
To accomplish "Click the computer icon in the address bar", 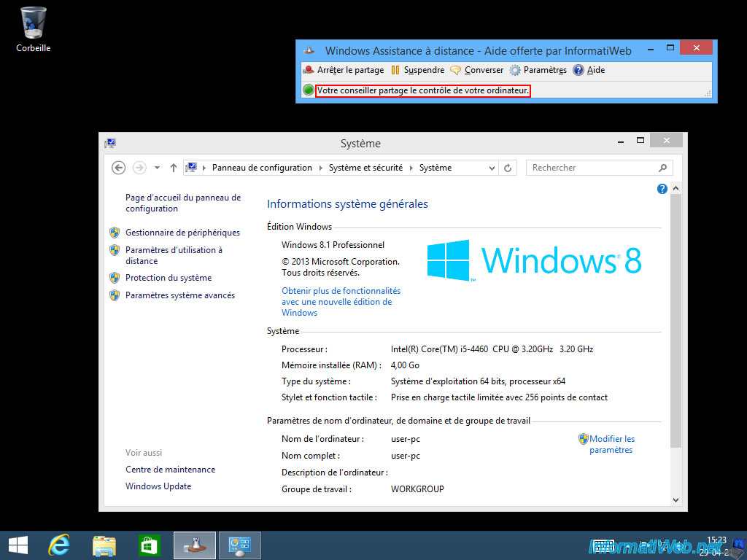I will point(191,168).
